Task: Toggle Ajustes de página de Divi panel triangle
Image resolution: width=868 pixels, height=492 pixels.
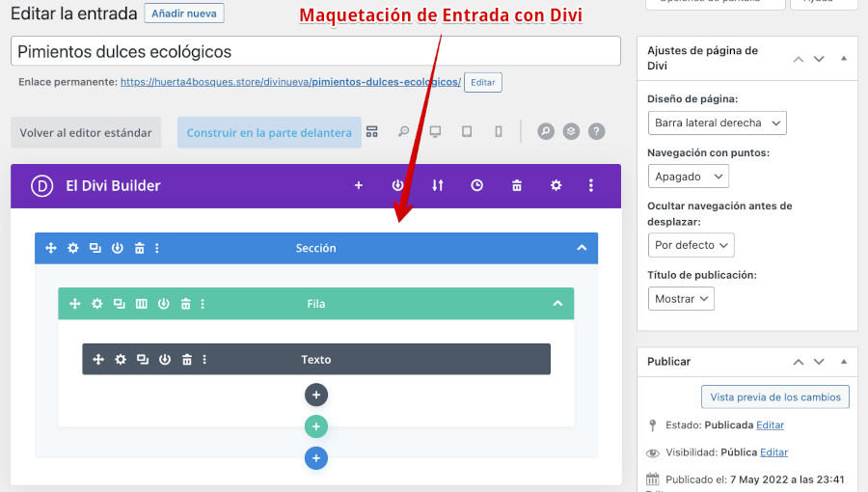Action: [844, 58]
